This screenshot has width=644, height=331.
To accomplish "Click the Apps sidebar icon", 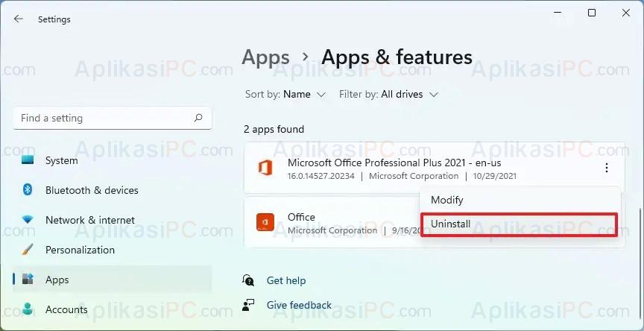I will coord(28,280).
